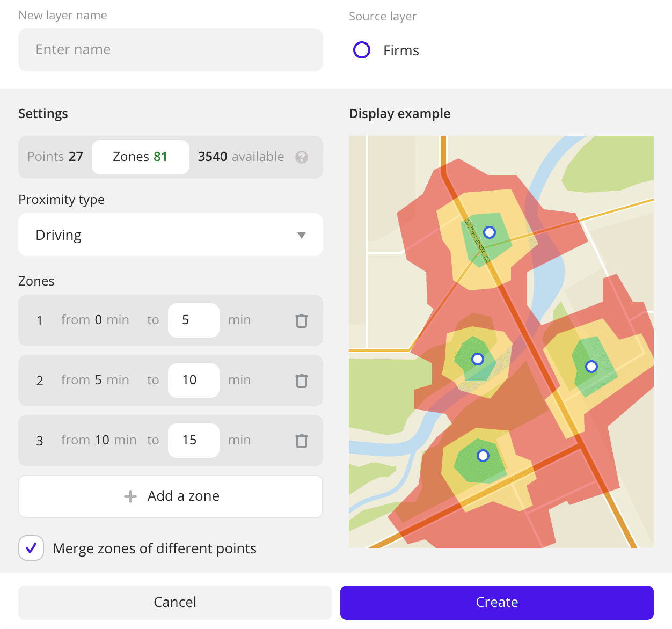Open the Proximity type dropdown arrow
Image resolution: width=672 pixels, height=629 pixels.
tap(302, 235)
